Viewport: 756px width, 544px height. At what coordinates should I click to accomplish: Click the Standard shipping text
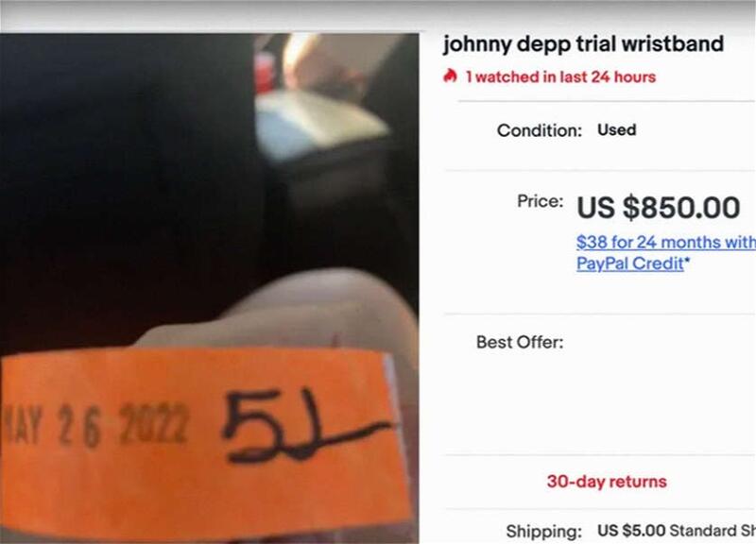tap(713, 531)
